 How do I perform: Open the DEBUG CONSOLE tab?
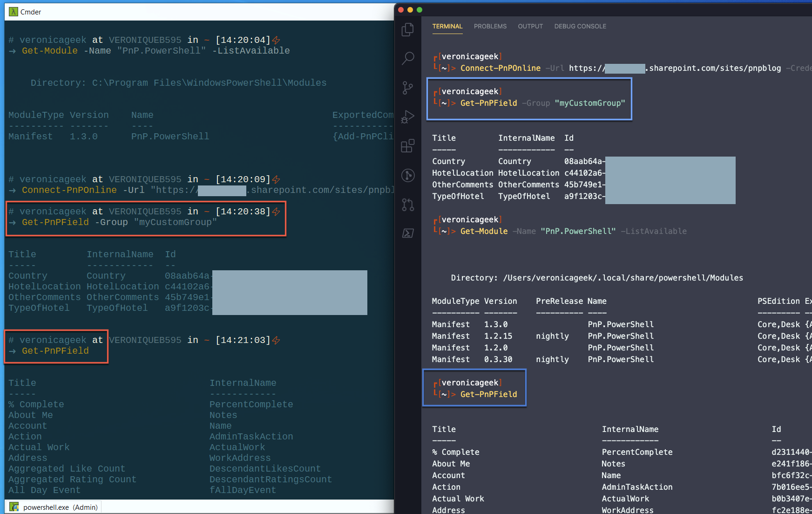[580, 27]
